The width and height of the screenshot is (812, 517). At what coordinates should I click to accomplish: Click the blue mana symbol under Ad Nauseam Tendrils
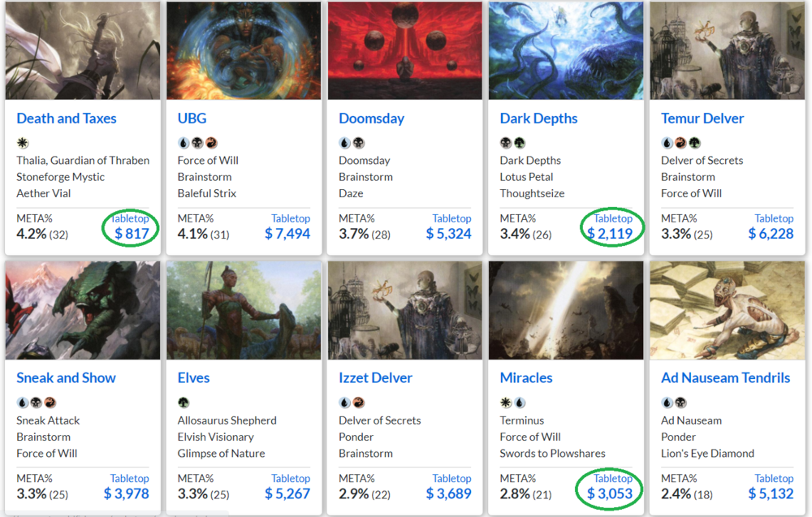(x=667, y=403)
